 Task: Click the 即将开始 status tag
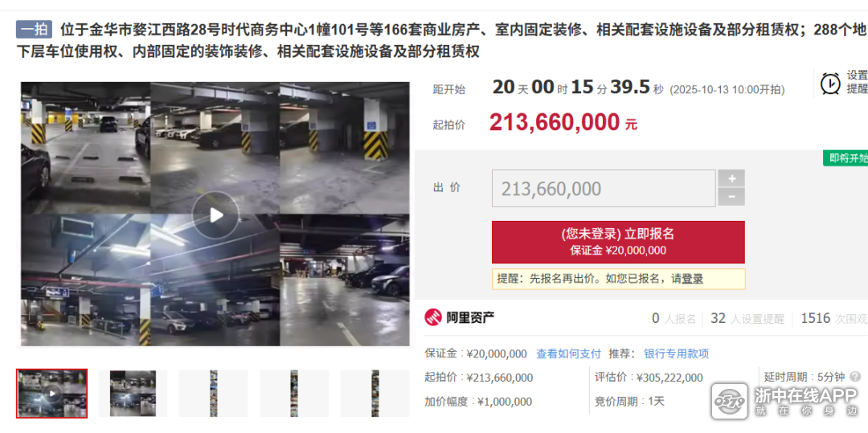coord(845,158)
